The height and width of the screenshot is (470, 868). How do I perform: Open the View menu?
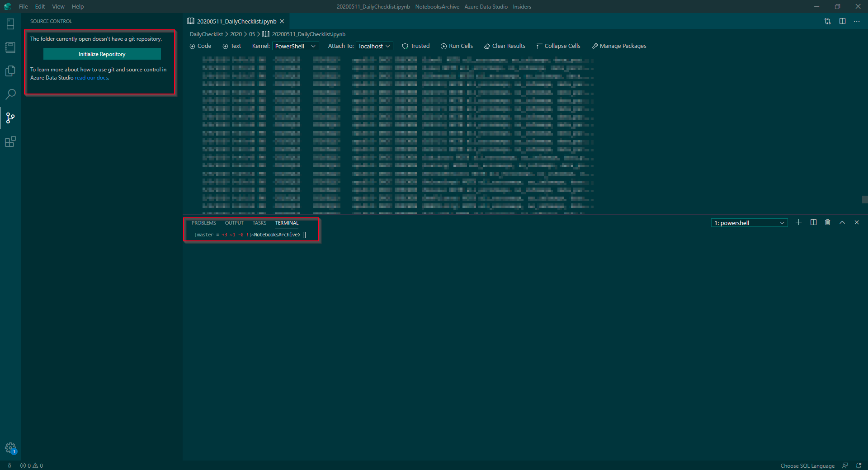click(58, 6)
